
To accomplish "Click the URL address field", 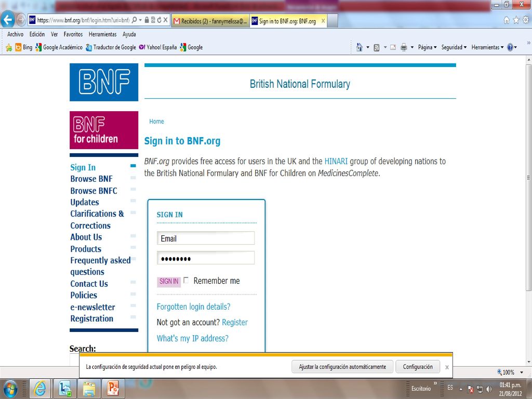I will (x=83, y=20).
